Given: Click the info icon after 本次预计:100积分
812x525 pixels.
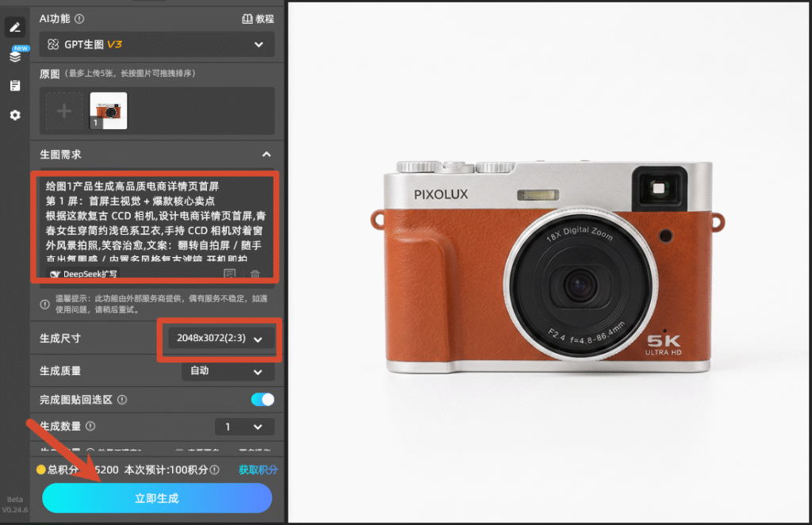Looking at the screenshot, I should coord(214,469).
